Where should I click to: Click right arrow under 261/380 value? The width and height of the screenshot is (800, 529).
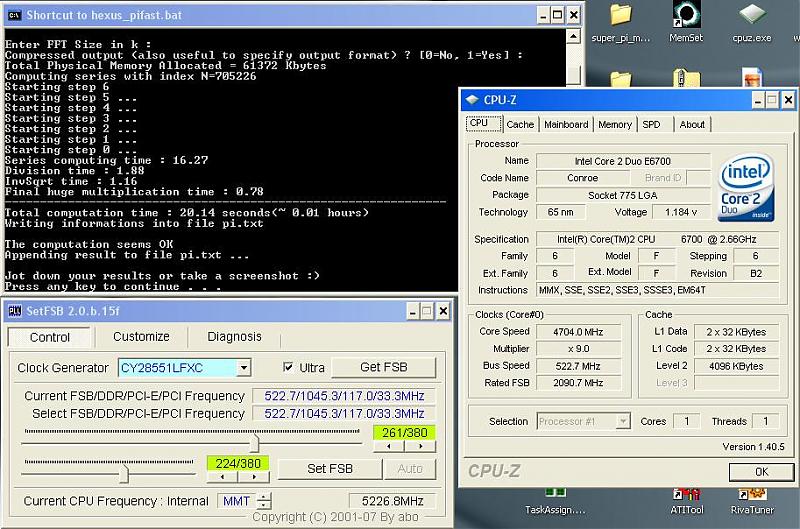[x=420, y=446]
